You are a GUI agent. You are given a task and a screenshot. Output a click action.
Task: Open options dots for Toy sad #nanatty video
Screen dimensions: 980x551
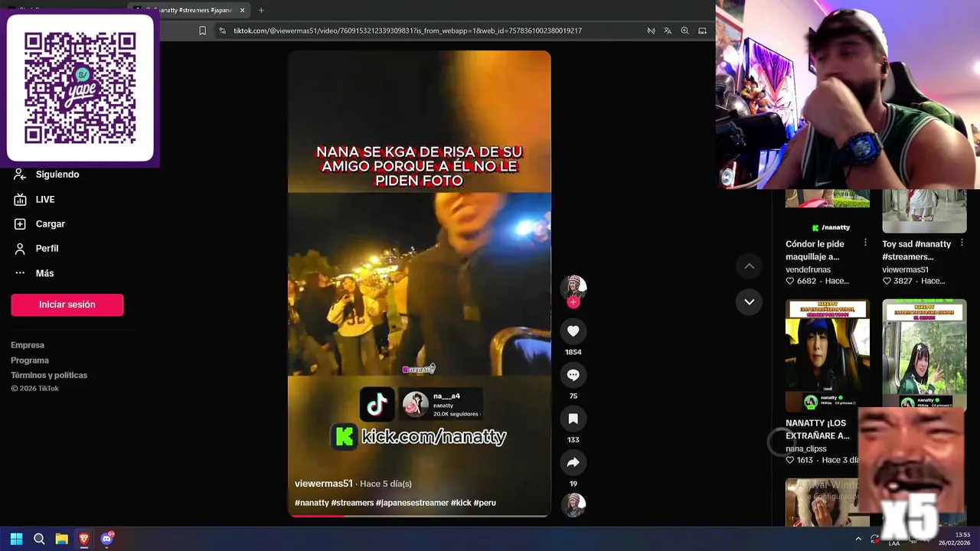coord(962,243)
